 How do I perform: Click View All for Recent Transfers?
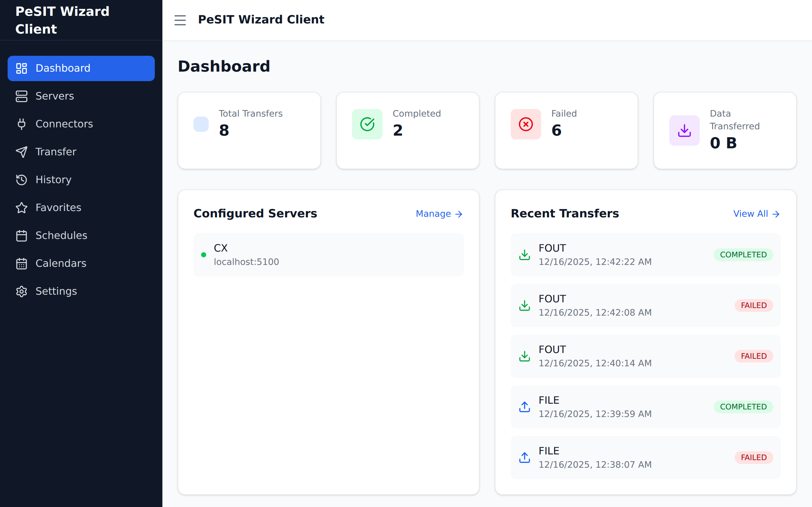point(750,214)
